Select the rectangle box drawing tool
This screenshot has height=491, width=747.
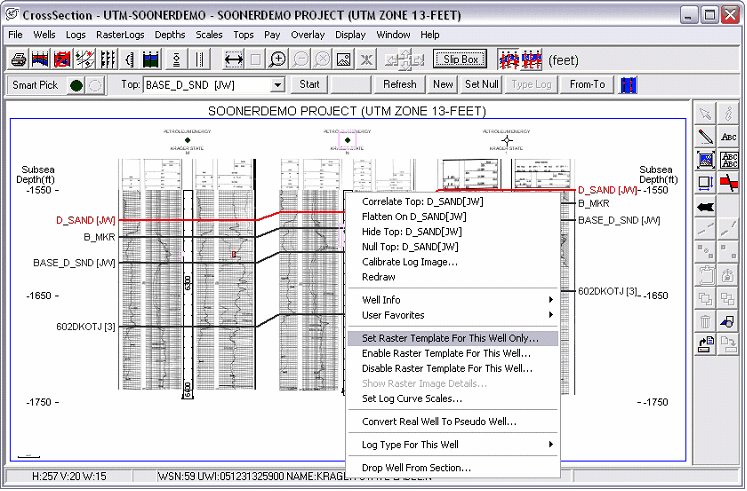tap(705, 183)
